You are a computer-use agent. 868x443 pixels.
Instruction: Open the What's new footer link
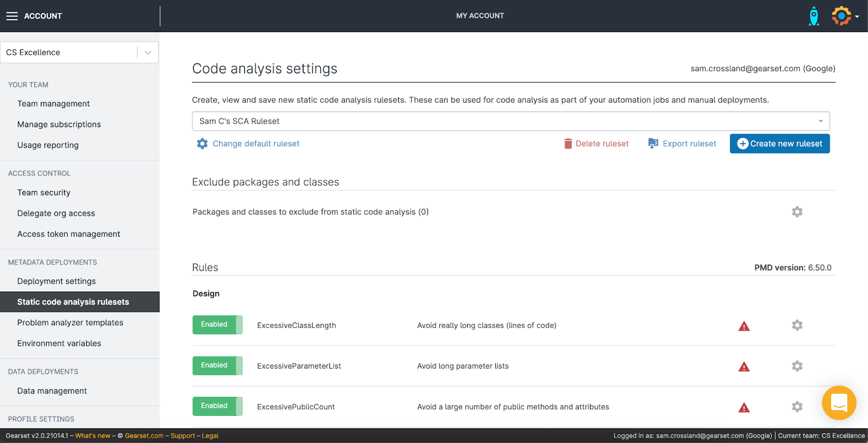(x=92, y=436)
